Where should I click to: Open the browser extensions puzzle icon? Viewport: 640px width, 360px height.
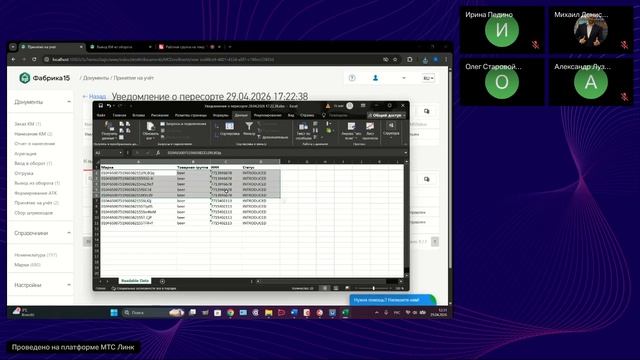click(410, 60)
